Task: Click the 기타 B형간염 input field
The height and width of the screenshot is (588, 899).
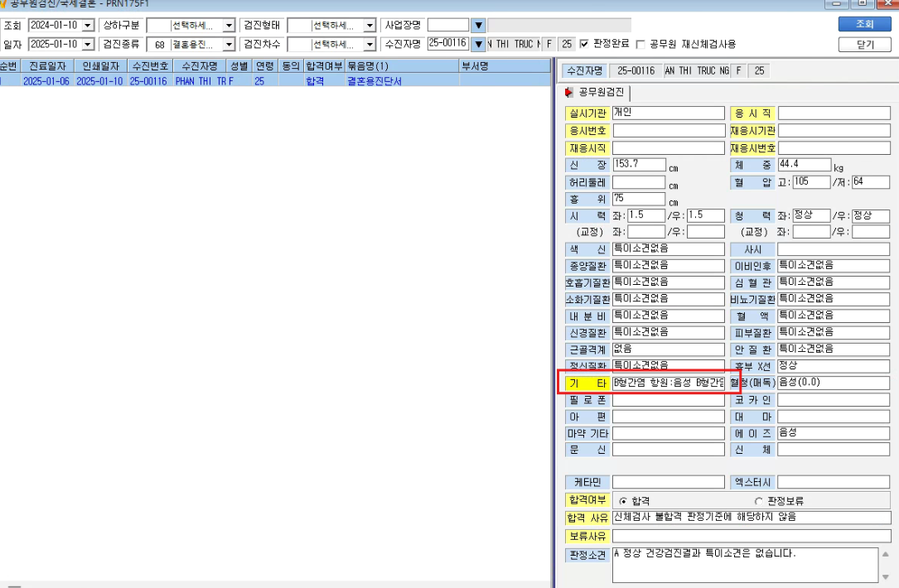Action: click(x=669, y=383)
